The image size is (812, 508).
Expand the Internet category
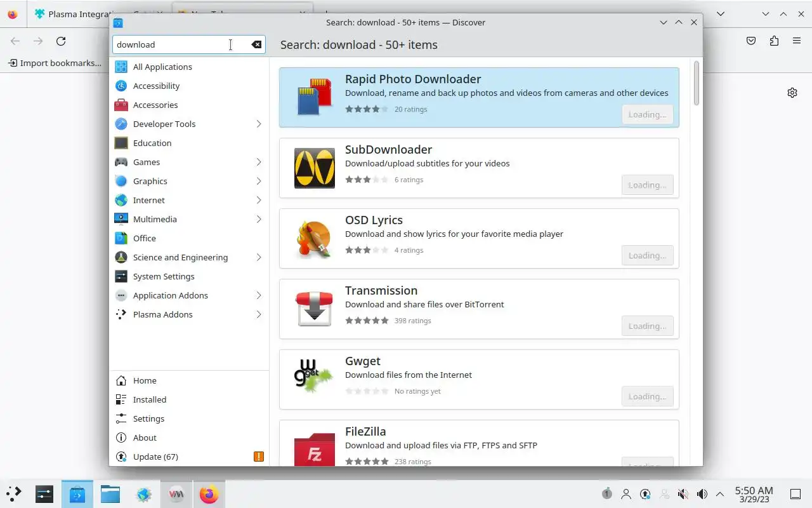pyautogui.click(x=259, y=200)
